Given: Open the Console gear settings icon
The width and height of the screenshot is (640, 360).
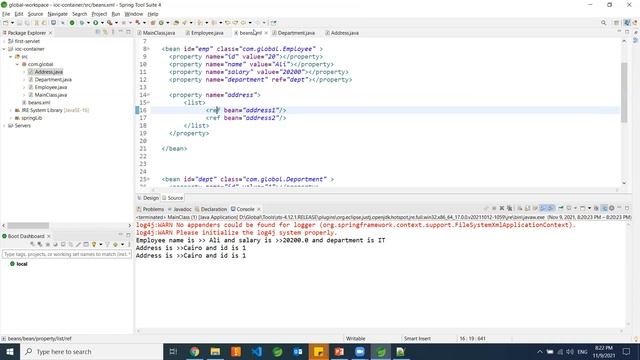Looking at the screenshot, I should coord(612,208).
